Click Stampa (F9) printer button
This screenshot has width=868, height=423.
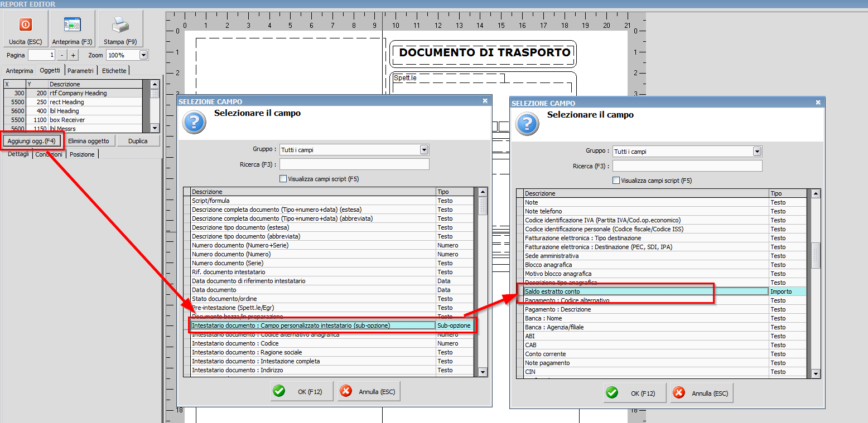(120, 29)
